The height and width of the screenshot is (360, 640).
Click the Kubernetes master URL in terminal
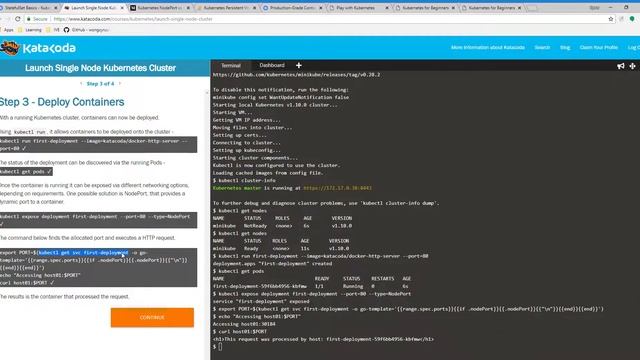pos(337,188)
